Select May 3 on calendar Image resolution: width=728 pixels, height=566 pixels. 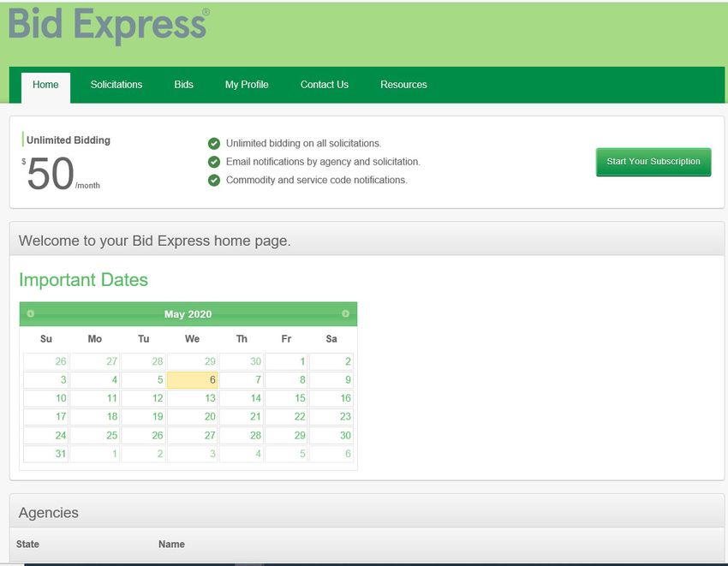pyautogui.click(x=46, y=380)
